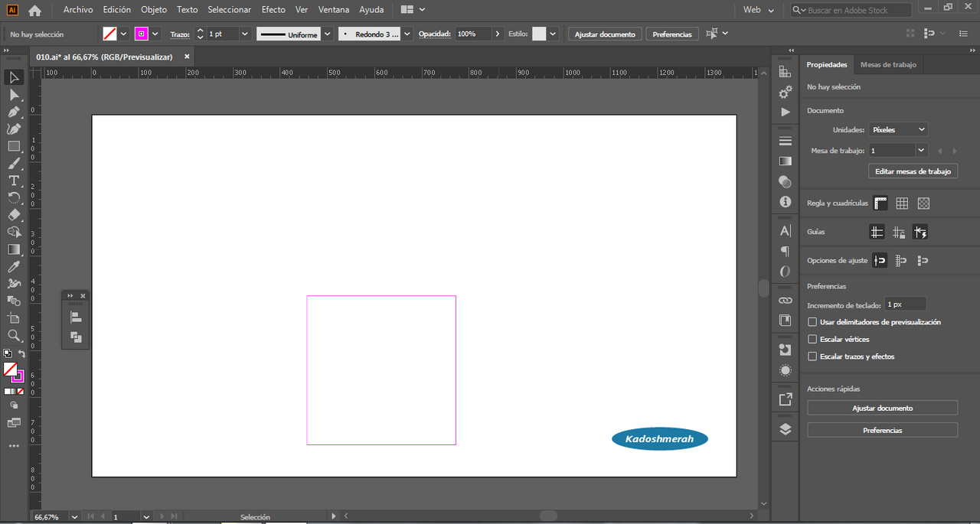Open the Transparency panel icon in dock
The height and width of the screenshot is (524, 980).
(x=785, y=181)
